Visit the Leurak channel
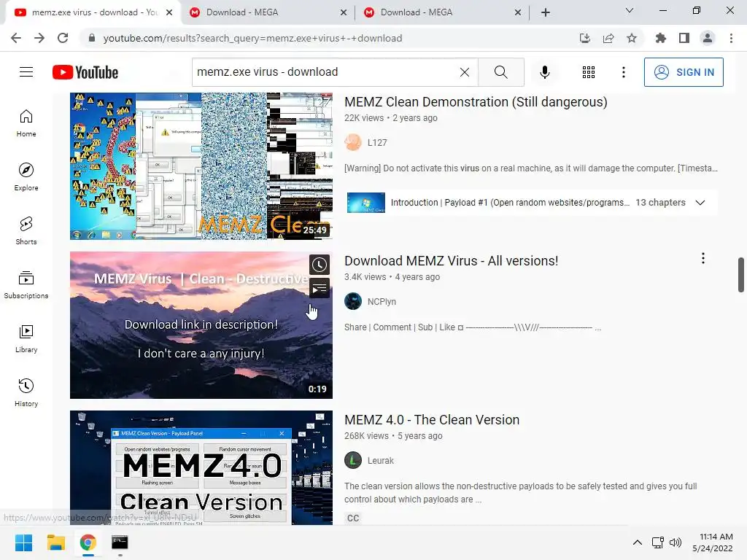This screenshot has height=560, width=747. (x=381, y=461)
